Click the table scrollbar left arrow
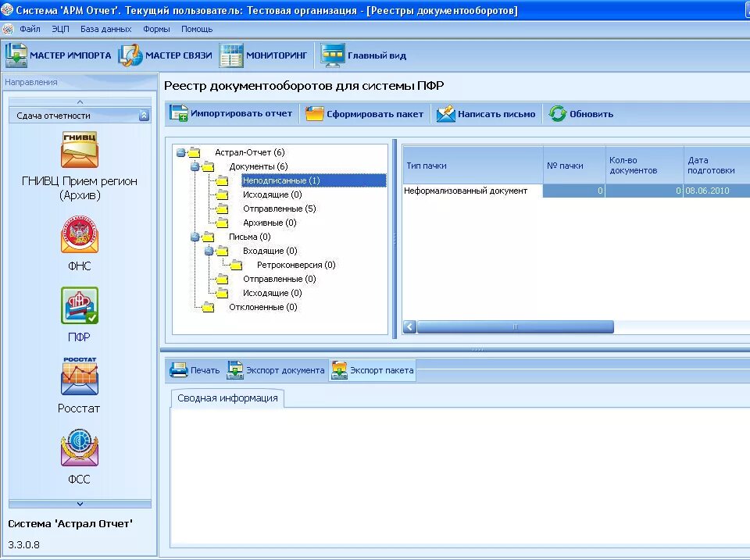 click(410, 327)
